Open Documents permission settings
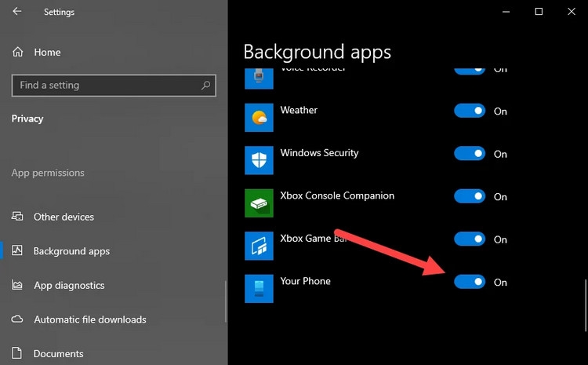Image resolution: width=588 pixels, height=365 pixels. pos(59,354)
